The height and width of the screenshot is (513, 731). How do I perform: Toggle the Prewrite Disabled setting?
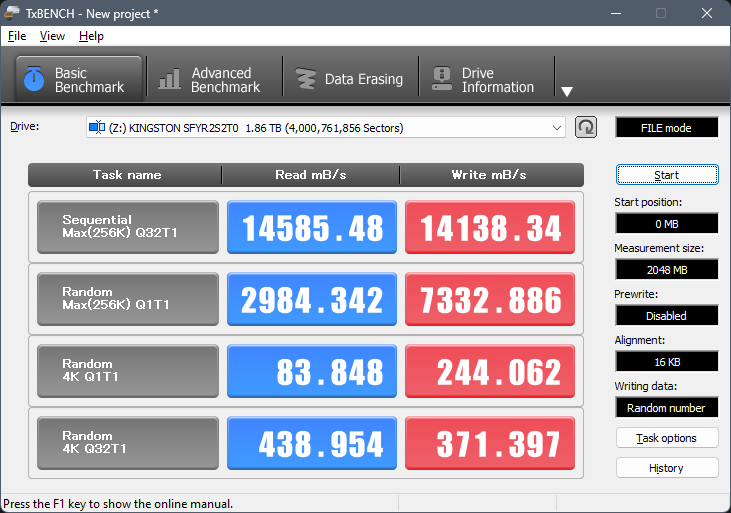(666, 315)
